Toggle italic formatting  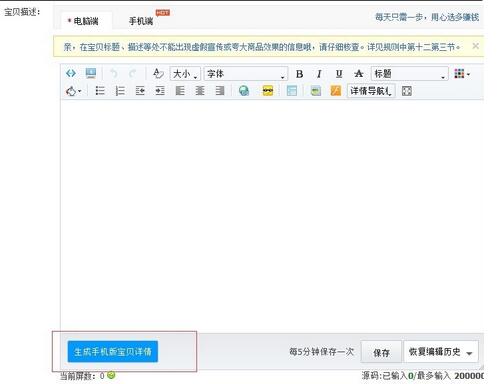[x=319, y=74]
